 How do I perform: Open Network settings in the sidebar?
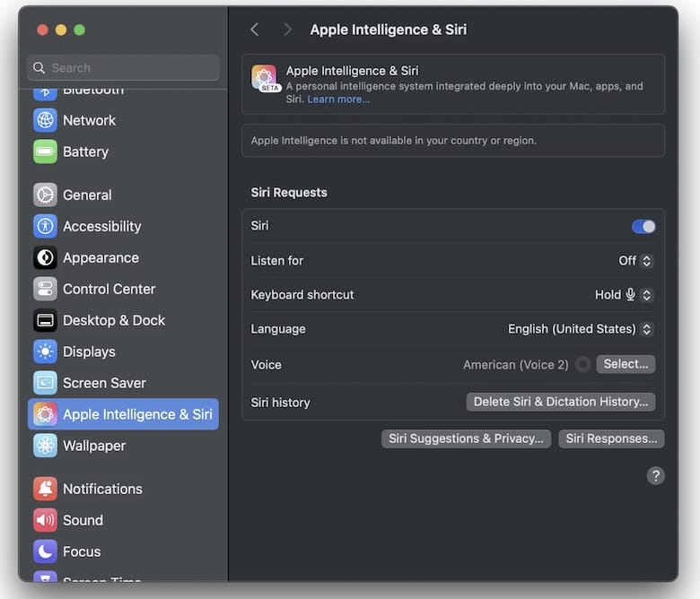click(x=123, y=120)
